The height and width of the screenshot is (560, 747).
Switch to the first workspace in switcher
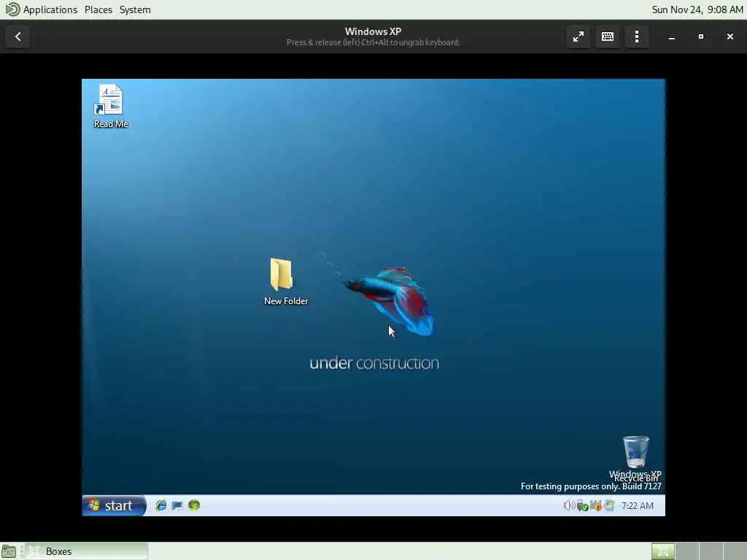pos(662,551)
